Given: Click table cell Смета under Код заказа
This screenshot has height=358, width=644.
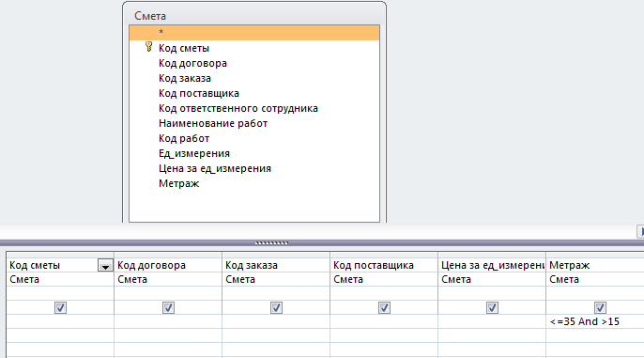Looking at the screenshot, I should point(276,279).
